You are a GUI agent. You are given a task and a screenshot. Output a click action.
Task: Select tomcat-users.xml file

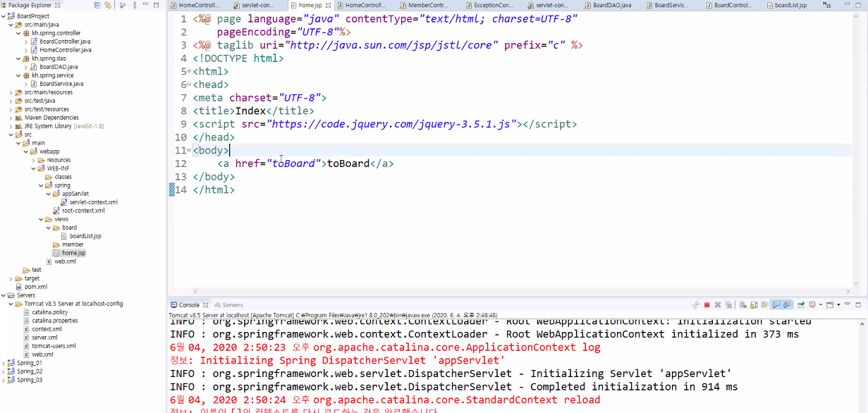click(54, 346)
